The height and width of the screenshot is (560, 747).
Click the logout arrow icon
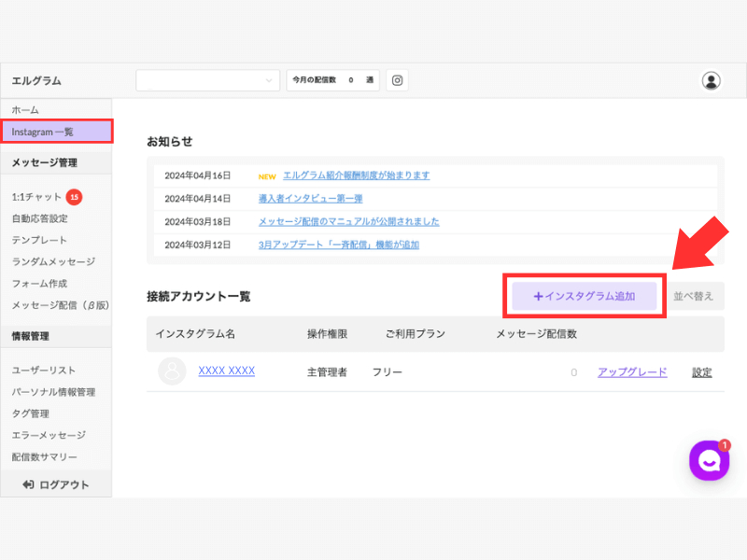(x=28, y=484)
